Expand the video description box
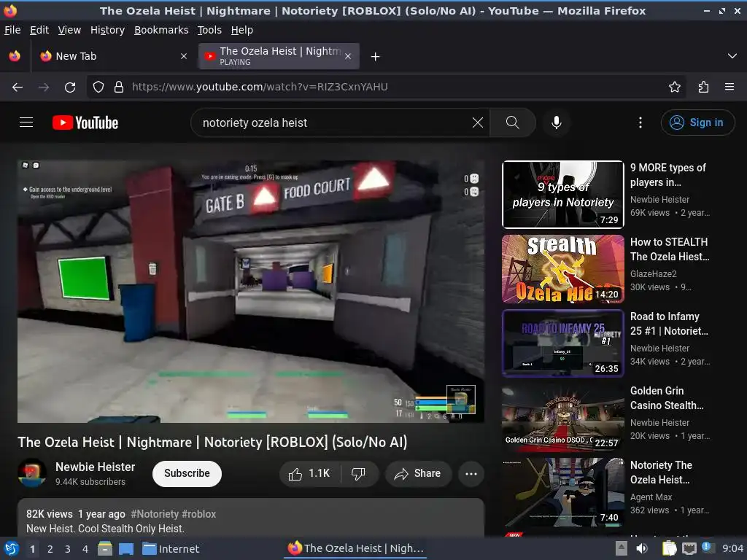 251,518
